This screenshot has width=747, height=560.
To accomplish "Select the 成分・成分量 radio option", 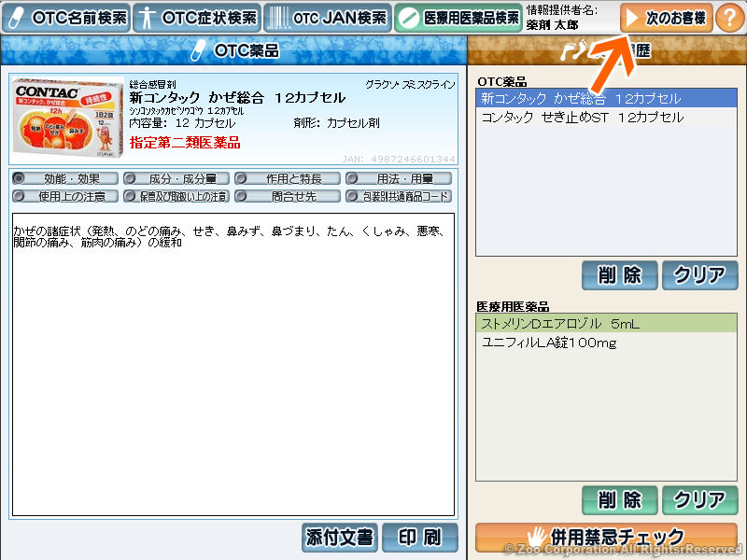I will (x=176, y=178).
